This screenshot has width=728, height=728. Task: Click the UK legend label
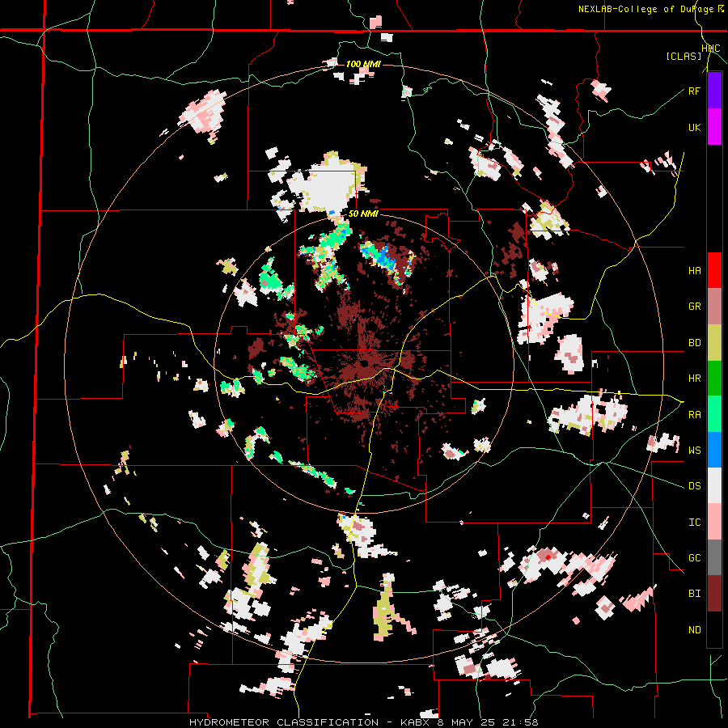pyautogui.click(x=694, y=127)
